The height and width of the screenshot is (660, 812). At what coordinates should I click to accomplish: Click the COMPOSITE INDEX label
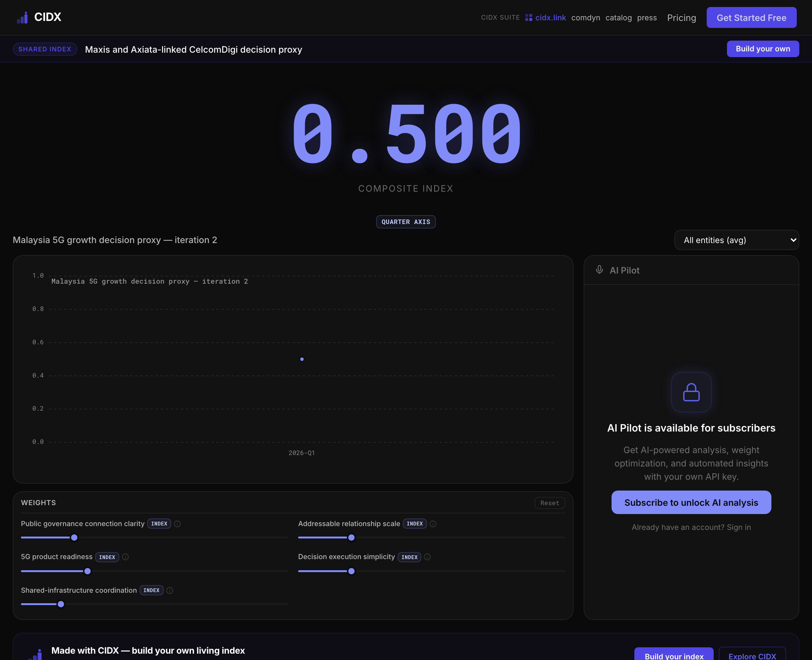point(406,188)
